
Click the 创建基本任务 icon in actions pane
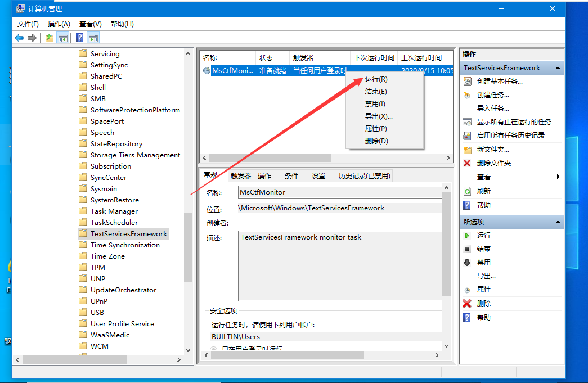pyautogui.click(x=467, y=81)
